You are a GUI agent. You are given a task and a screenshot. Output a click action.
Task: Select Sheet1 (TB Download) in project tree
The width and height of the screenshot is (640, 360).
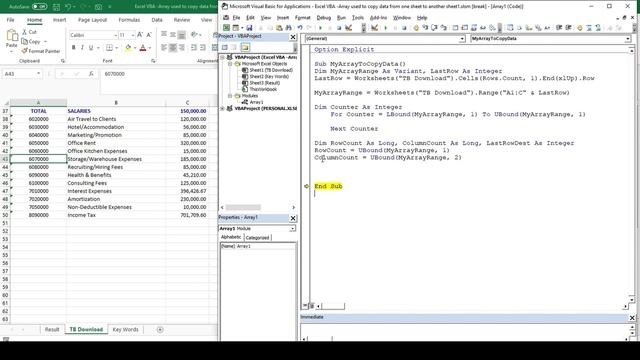(x=271, y=70)
